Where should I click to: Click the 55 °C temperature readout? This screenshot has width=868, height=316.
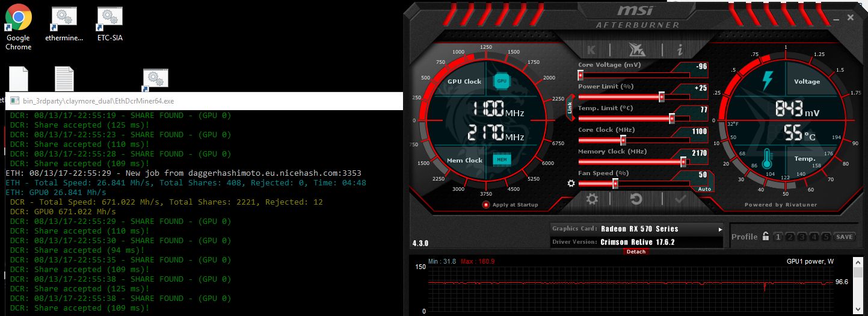point(799,134)
